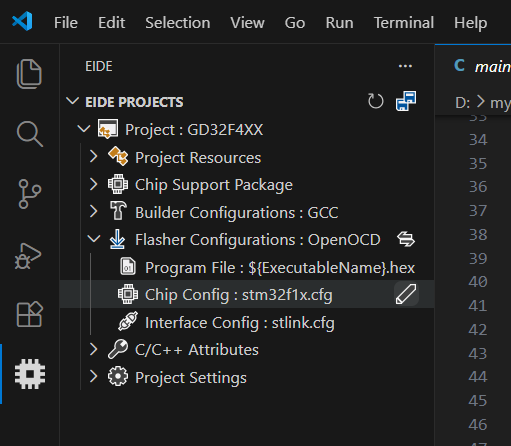The image size is (511, 446).
Task: Click Chip Support Package label
Action: click(x=214, y=185)
